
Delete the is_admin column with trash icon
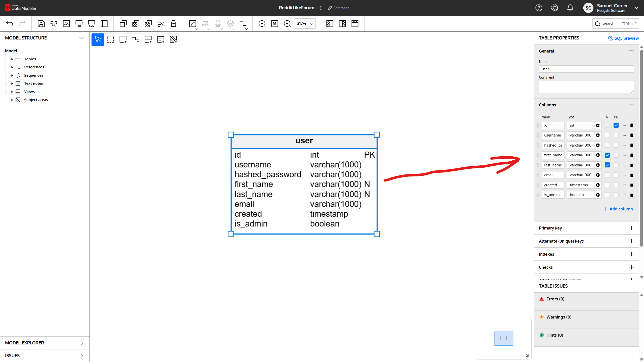point(632,195)
